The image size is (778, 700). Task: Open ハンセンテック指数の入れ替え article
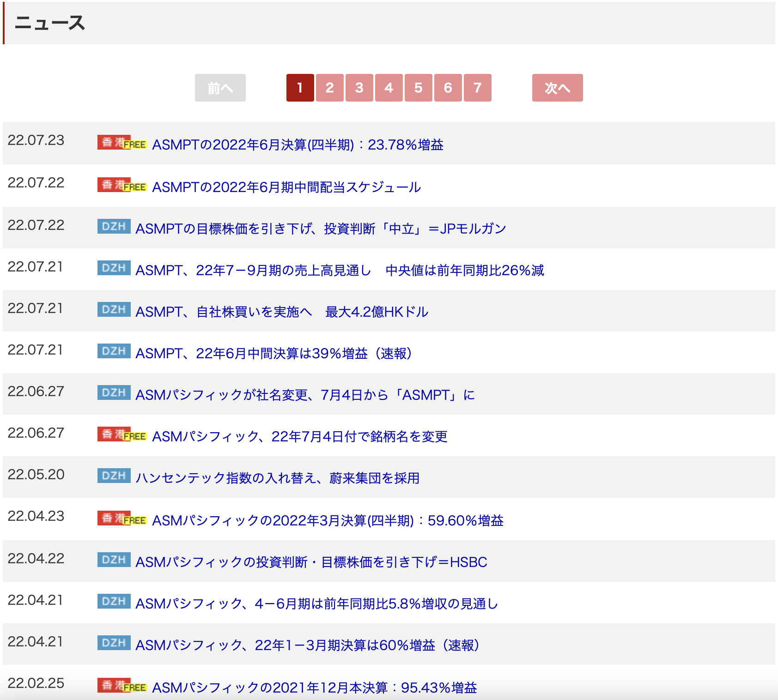coord(278,478)
